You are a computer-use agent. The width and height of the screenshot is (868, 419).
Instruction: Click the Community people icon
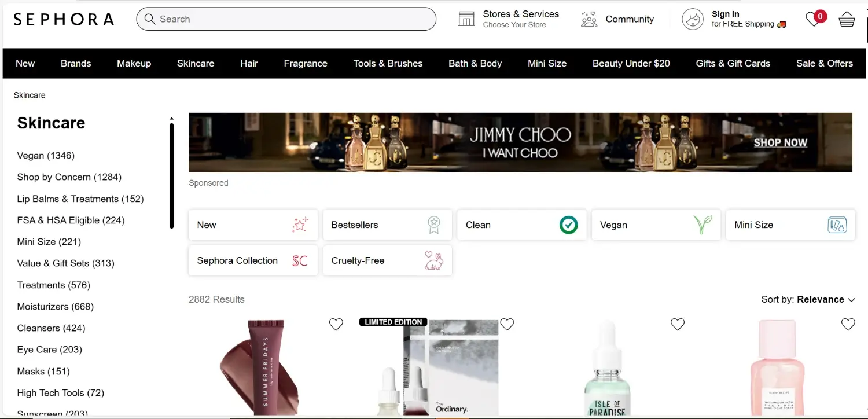tap(589, 19)
